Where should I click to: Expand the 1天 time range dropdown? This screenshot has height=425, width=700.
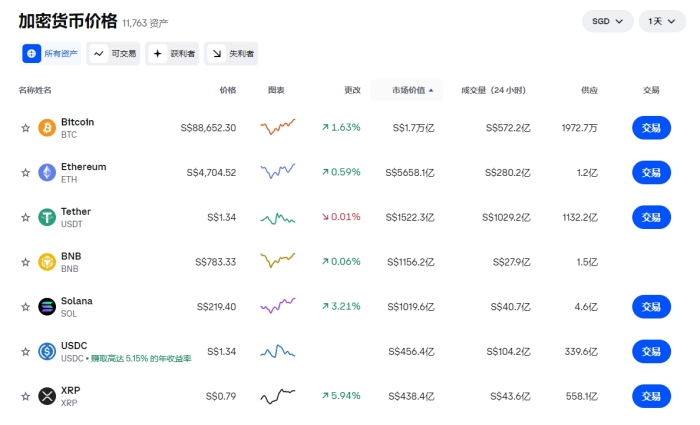click(x=662, y=21)
